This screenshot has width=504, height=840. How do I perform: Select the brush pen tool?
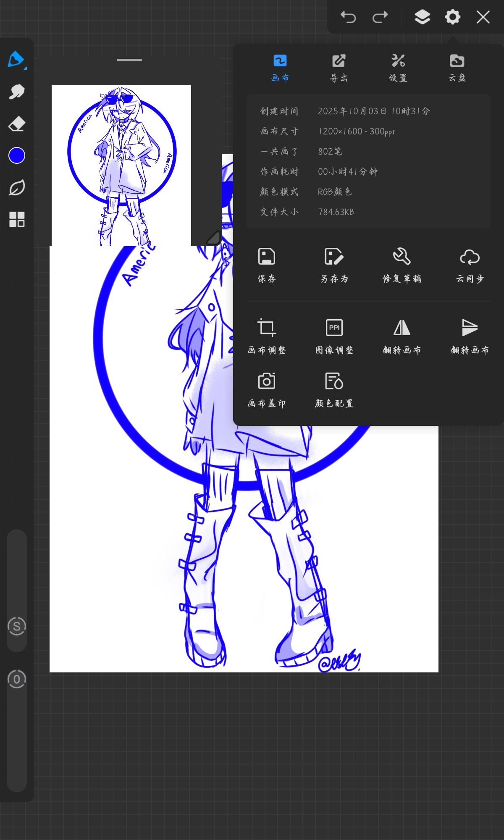16,59
